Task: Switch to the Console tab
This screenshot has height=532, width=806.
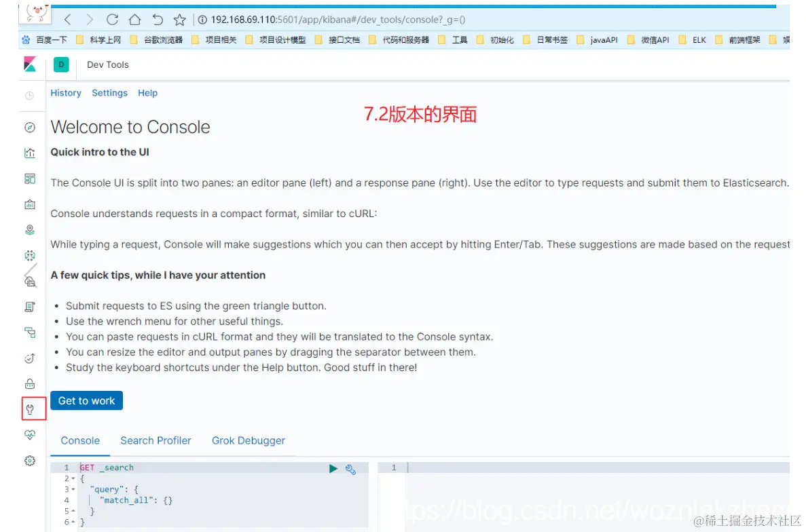Action: pos(80,440)
